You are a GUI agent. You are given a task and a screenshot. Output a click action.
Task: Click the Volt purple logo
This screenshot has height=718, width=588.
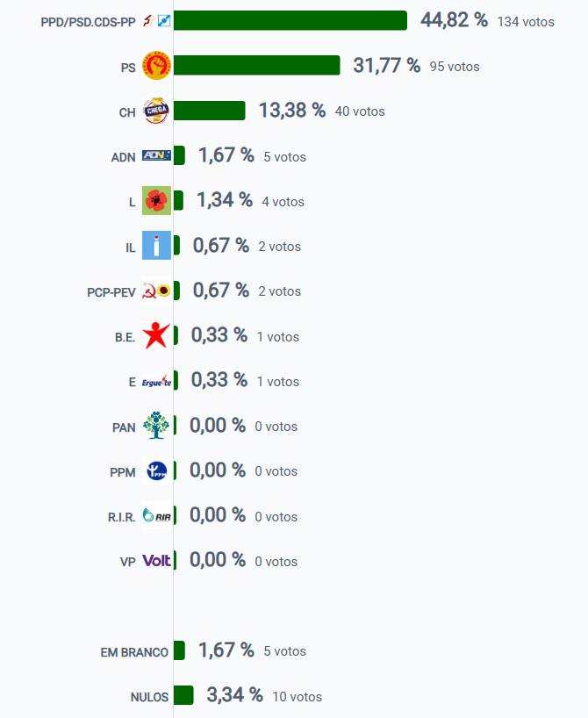point(156,561)
